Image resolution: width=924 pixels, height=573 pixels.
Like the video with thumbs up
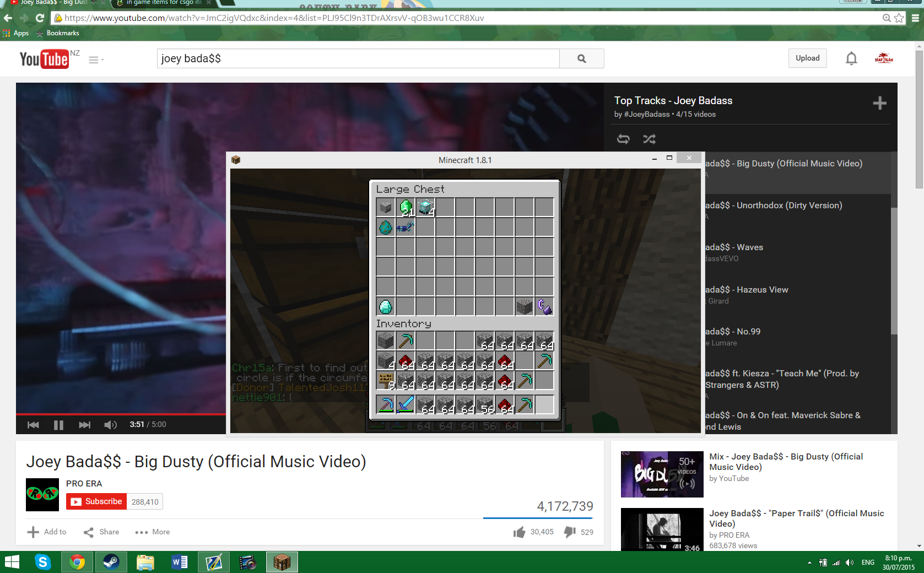click(x=519, y=532)
